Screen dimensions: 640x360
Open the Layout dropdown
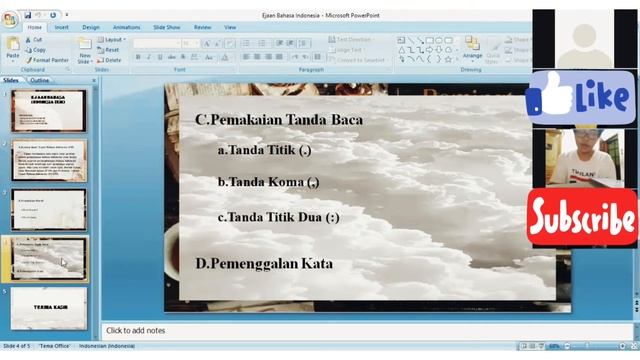(111, 40)
